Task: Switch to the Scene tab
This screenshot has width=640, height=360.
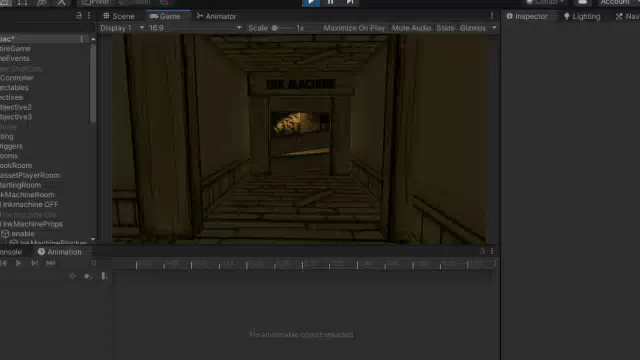Action: click(119, 16)
